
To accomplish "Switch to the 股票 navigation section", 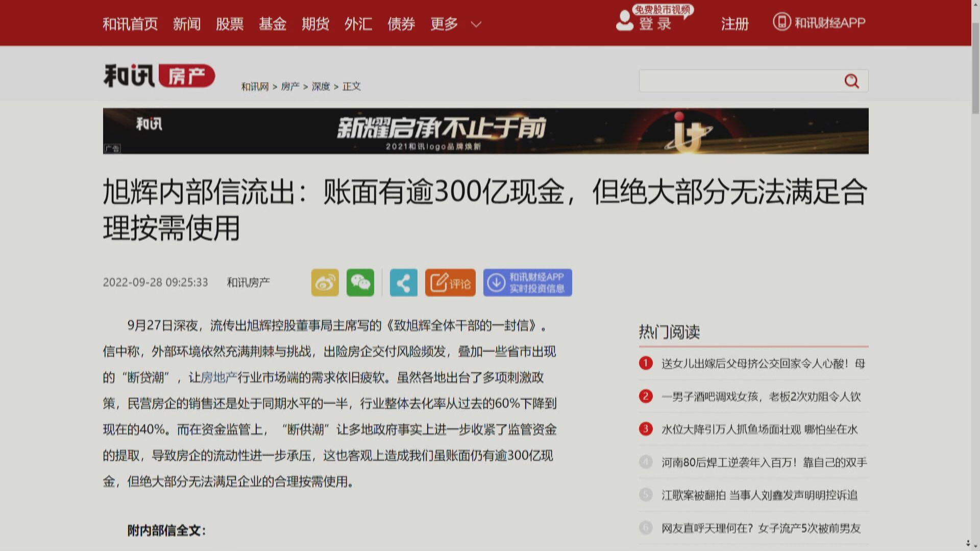I will click(x=230, y=23).
